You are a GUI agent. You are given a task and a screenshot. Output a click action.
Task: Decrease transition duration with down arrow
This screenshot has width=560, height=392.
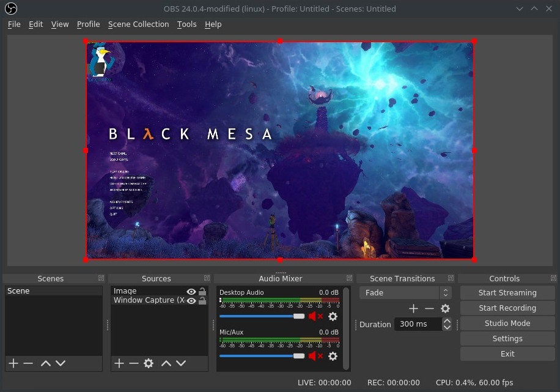tap(447, 327)
